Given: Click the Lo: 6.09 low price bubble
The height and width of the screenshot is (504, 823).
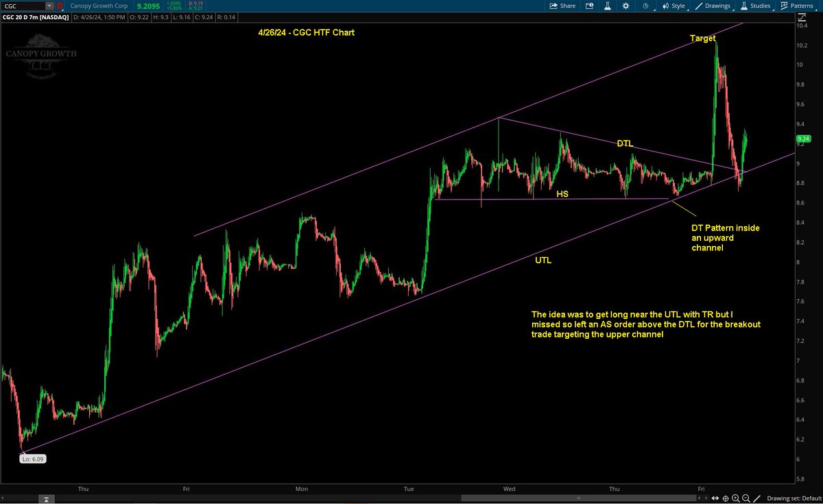Looking at the screenshot, I should click(x=34, y=459).
